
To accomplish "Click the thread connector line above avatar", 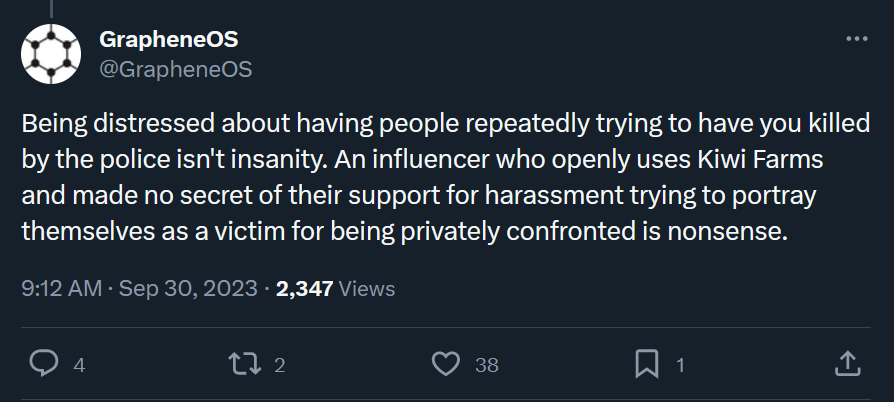I will pyautogui.click(x=51, y=9).
